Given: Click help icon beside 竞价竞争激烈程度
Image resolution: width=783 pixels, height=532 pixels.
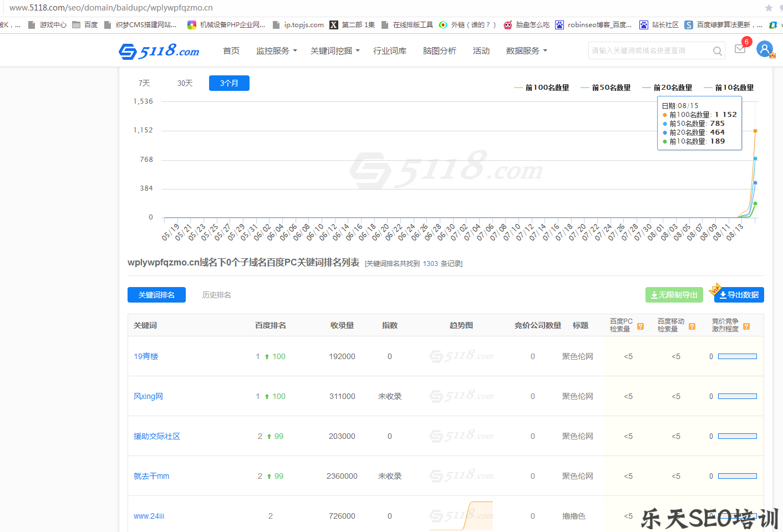Looking at the screenshot, I should pos(746,326).
